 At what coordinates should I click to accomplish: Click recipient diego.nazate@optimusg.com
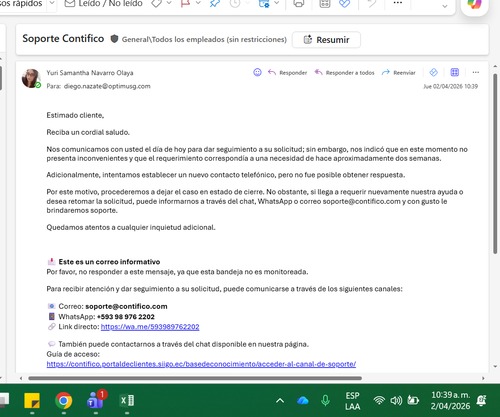coord(107,86)
